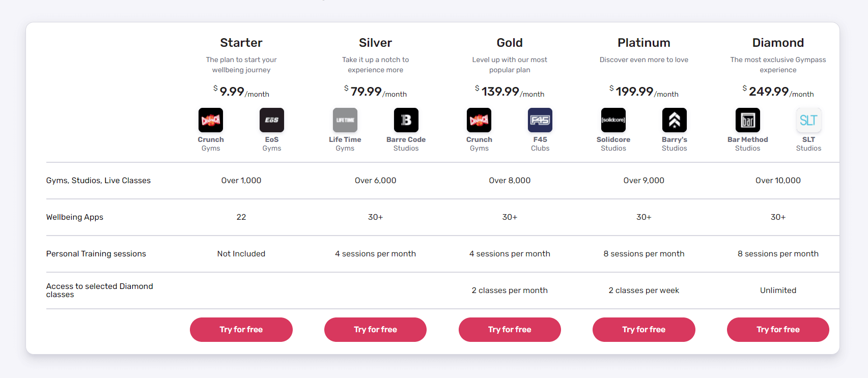Image resolution: width=868 pixels, height=378 pixels.
Task: Click the SLT Studios logo
Action: pyautogui.click(x=808, y=120)
